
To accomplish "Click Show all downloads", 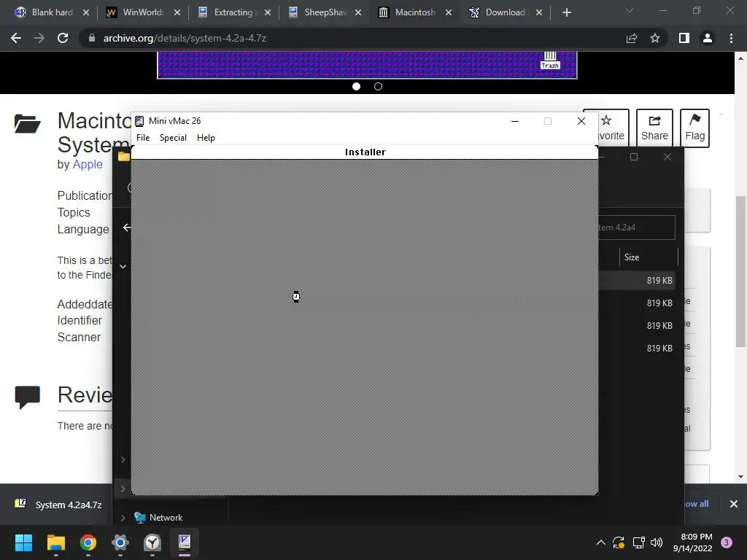I will (x=696, y=504).
